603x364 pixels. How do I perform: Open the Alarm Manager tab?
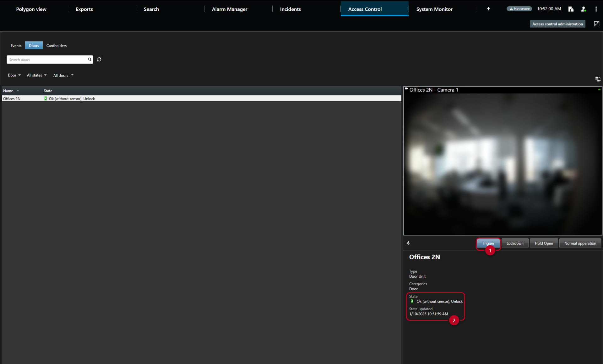pos(230,9)
